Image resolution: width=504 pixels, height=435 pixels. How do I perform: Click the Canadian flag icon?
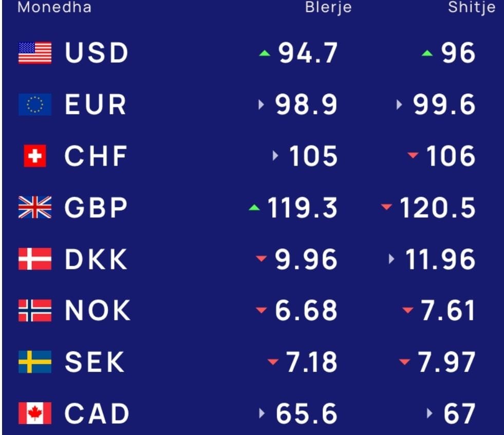pyautogui.click(x=35, y=413)
